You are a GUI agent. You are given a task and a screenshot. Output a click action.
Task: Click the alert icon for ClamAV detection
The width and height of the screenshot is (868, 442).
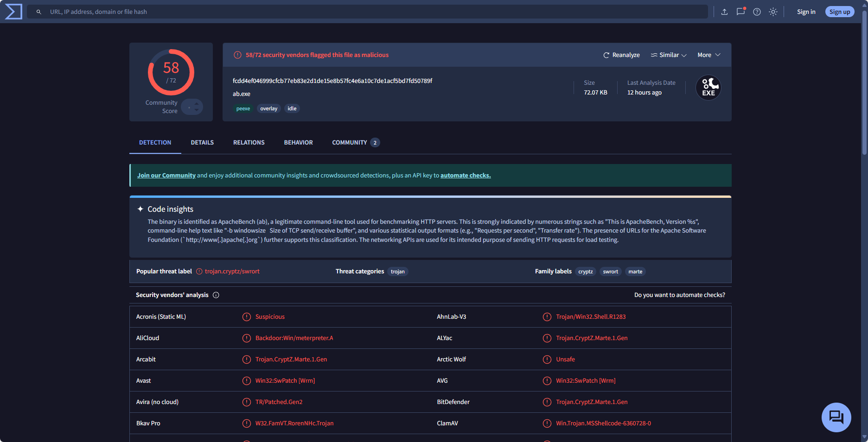tap(547, 423)
